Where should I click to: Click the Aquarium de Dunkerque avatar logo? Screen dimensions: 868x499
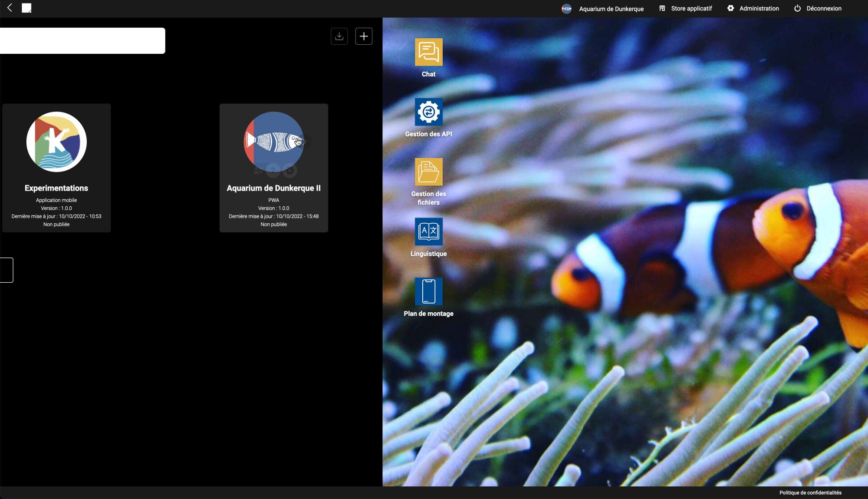point(566,9)
